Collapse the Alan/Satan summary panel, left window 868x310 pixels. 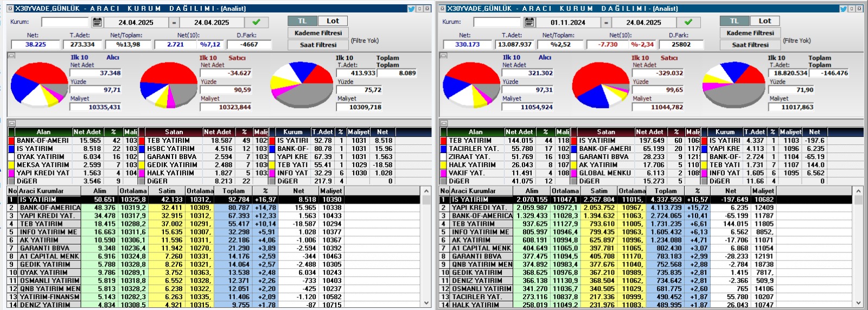click(12, 123)
